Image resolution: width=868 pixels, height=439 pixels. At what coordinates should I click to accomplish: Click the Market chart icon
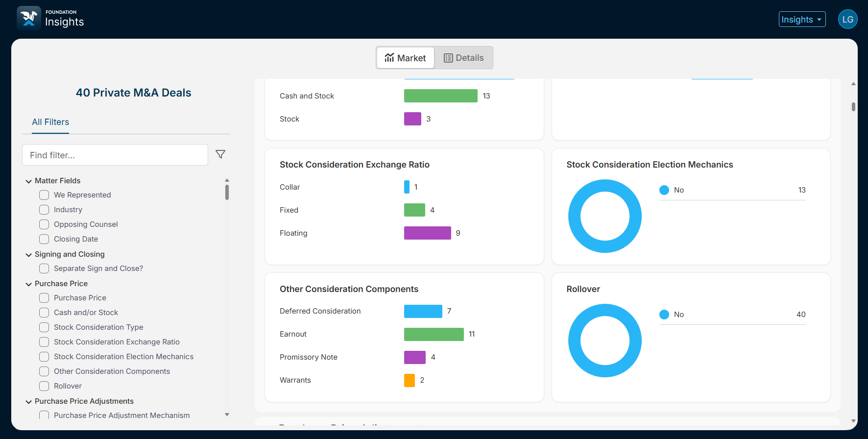pos(389,58)
